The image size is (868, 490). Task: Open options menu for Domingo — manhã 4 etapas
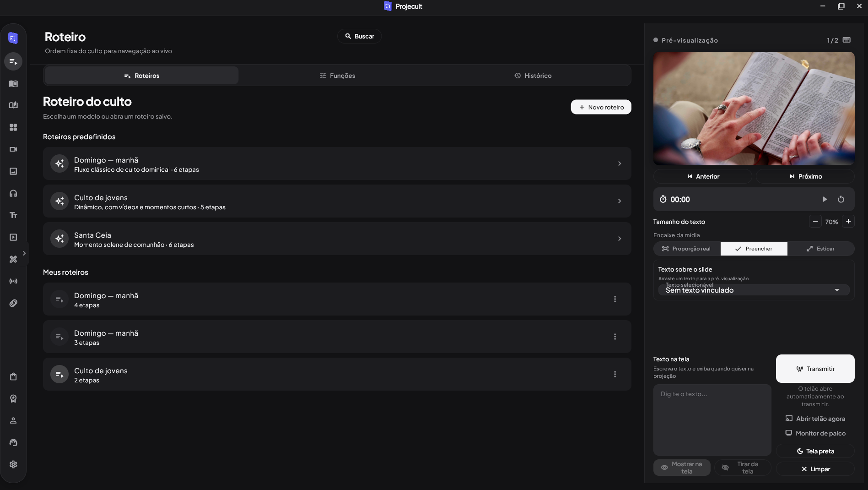pos(615,299)
